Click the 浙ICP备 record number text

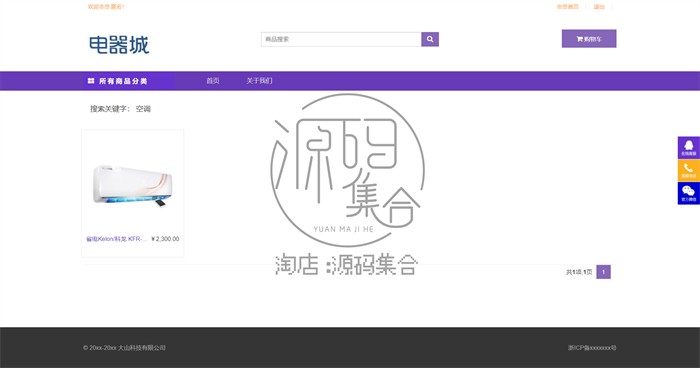tap(592, 347)
